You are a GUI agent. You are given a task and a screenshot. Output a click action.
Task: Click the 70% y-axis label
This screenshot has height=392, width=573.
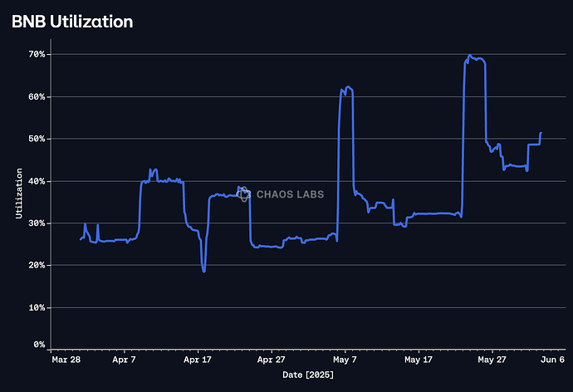pyautogui.click(x=37, y=55)
